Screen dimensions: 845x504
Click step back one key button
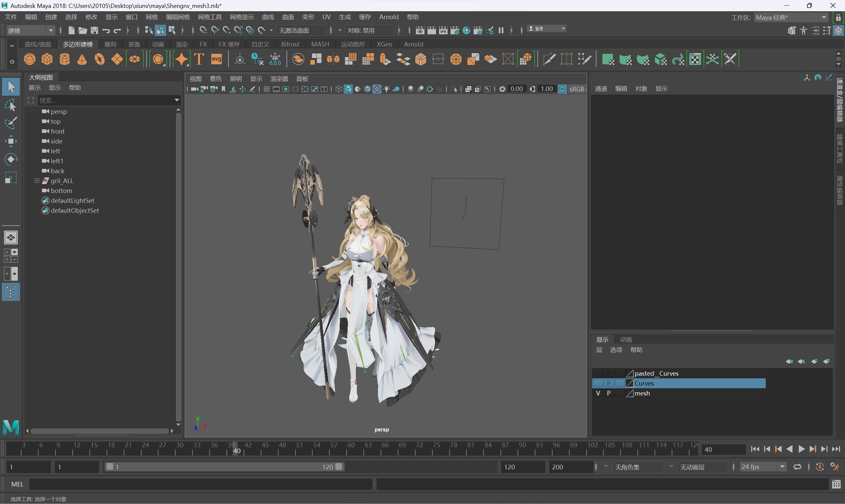click(x=778, y=449)
